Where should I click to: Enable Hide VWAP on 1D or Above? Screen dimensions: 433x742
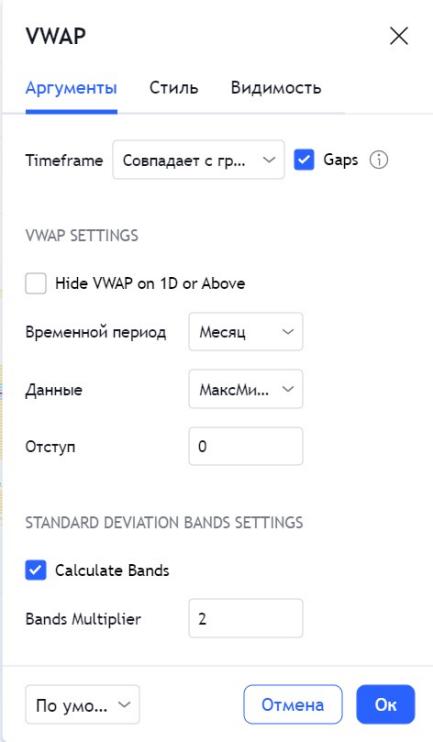[x=36, y=283]
